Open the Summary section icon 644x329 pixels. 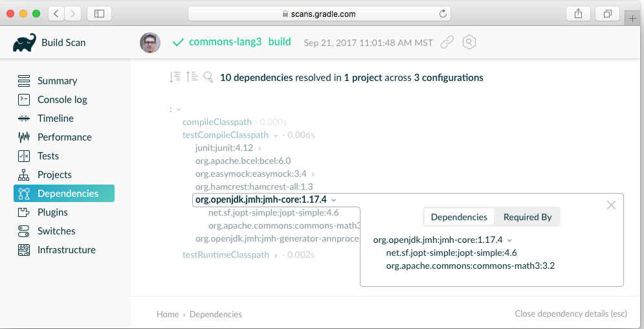pos(24,81)
